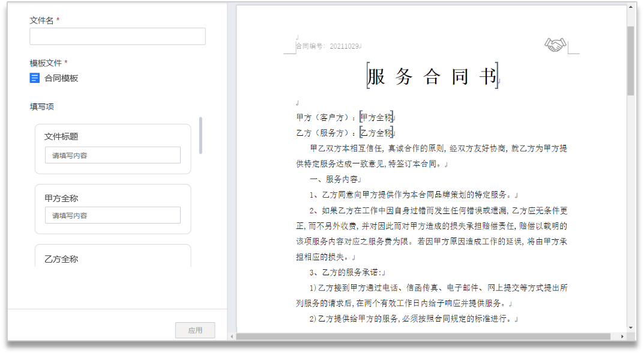Viewport: 644px width, 354px height.
Task: Click the 甲方全称 card label
Action: pos(61,198)
